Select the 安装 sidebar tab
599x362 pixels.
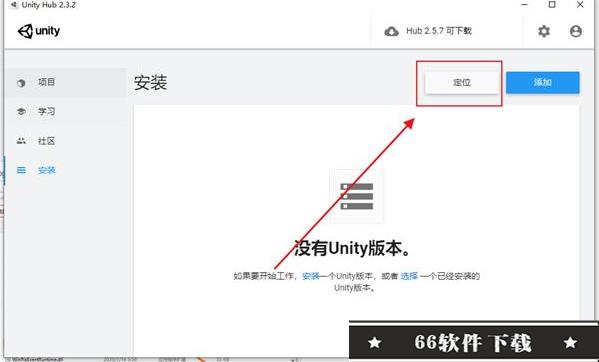coord(66,170)
